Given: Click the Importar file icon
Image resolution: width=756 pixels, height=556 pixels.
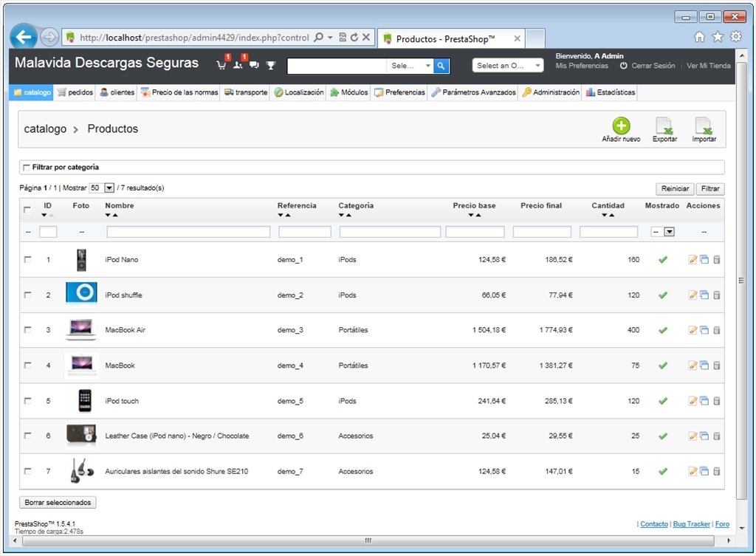Looking at the screenshot, I should pyautogui.click(x=704, y=126).
